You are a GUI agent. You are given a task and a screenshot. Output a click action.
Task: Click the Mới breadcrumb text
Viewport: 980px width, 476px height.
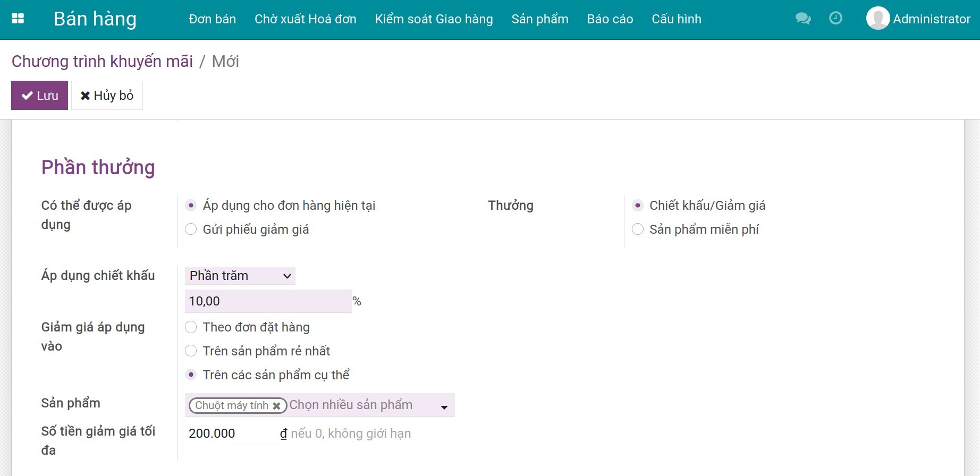[x=225, y=61]
